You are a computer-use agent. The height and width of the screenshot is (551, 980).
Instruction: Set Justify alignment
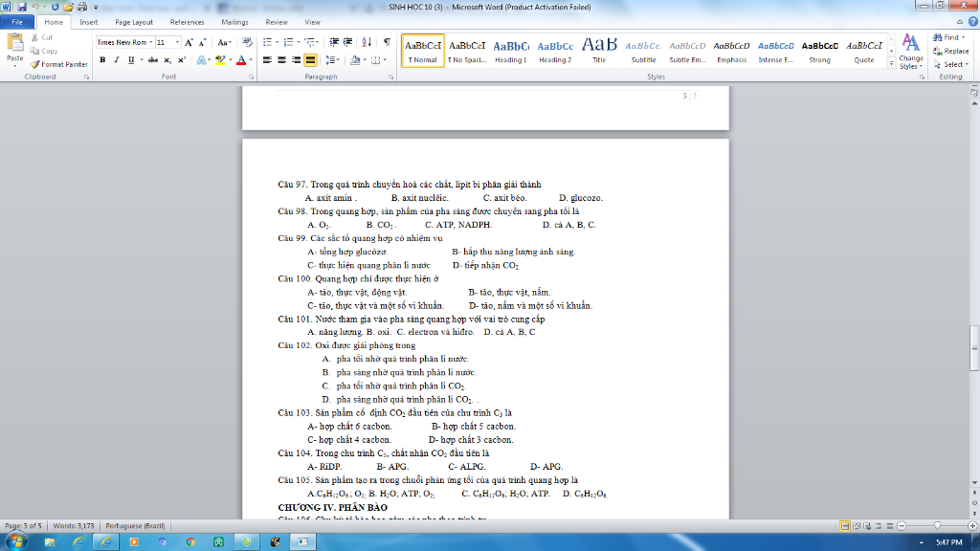pyautogui.click(x=311, y=60)
